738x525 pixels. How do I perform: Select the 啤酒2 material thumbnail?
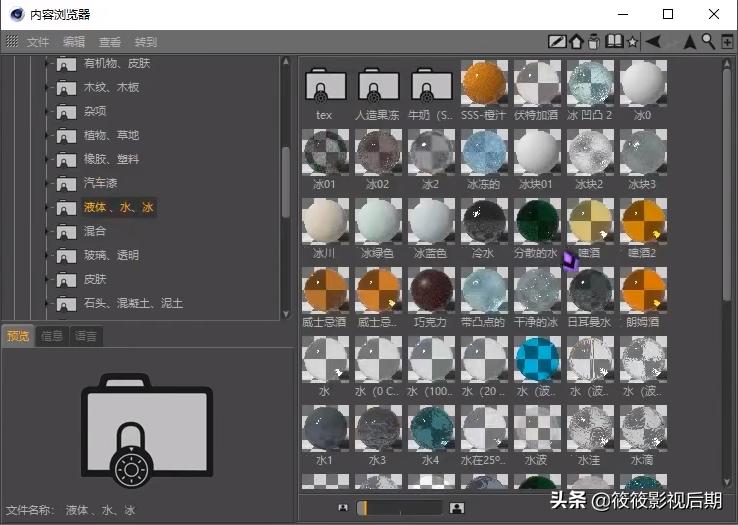coord(643,221)
